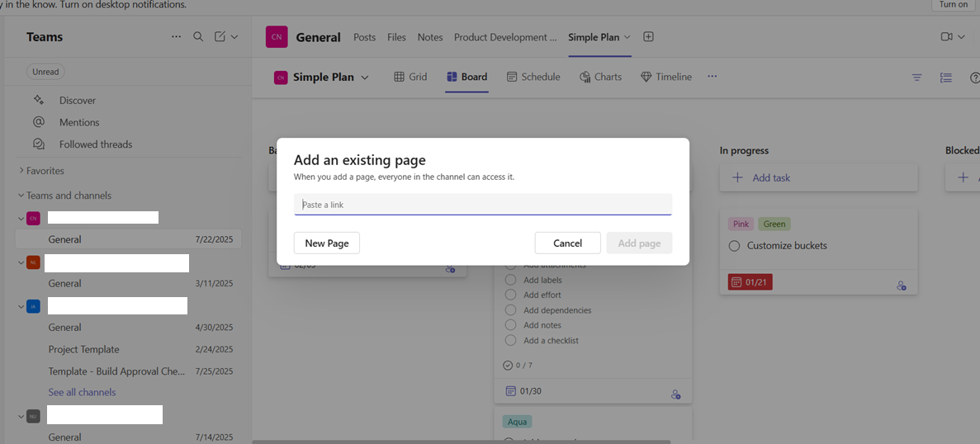Select General channel dated 3/11/2025

click(129, 284)
